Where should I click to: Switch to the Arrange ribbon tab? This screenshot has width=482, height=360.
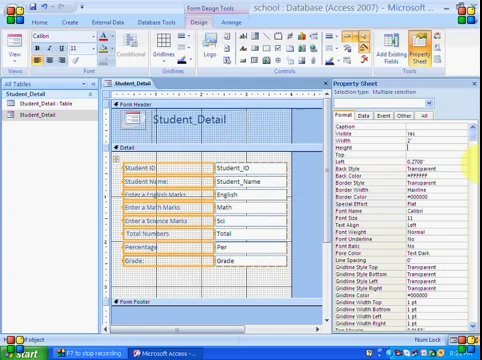pos(231,22)
